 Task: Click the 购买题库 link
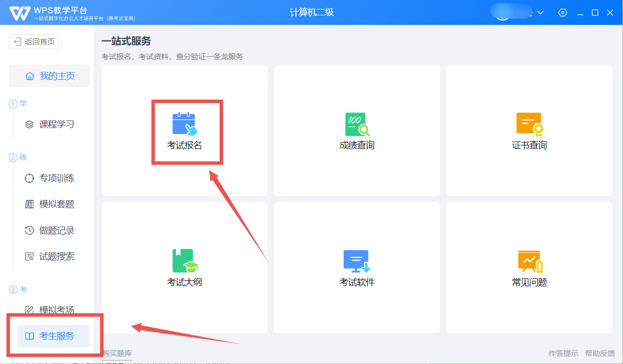pyautogui.click(x=117, y=353)
